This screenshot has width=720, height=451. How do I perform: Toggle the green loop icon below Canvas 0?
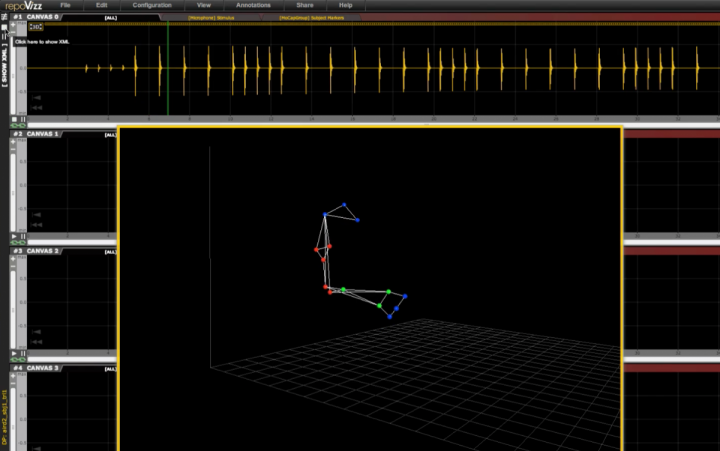coord(17,125)
